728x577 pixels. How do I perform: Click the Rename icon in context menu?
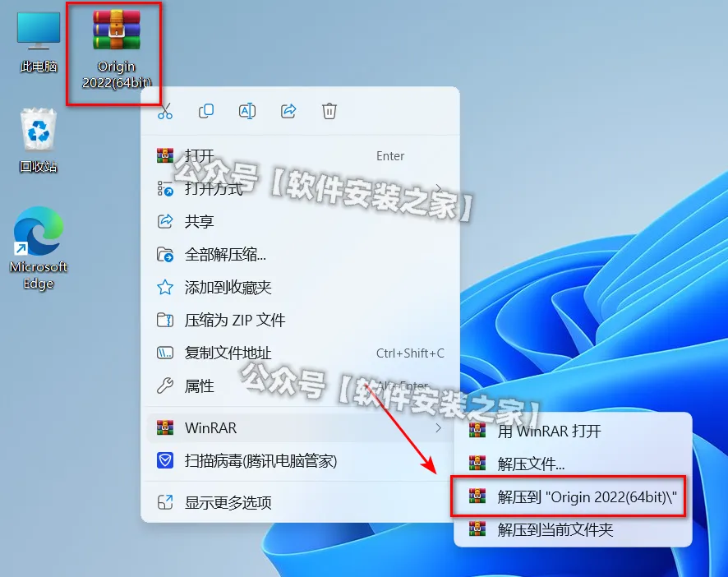(247, 111)
